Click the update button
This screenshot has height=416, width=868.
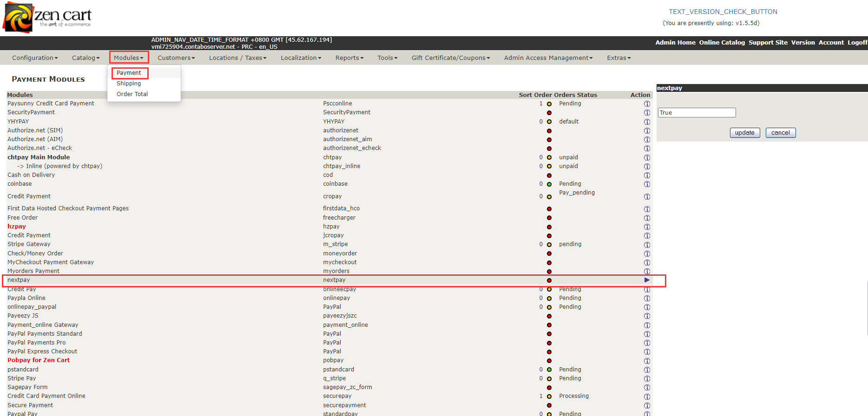(745, 133)
